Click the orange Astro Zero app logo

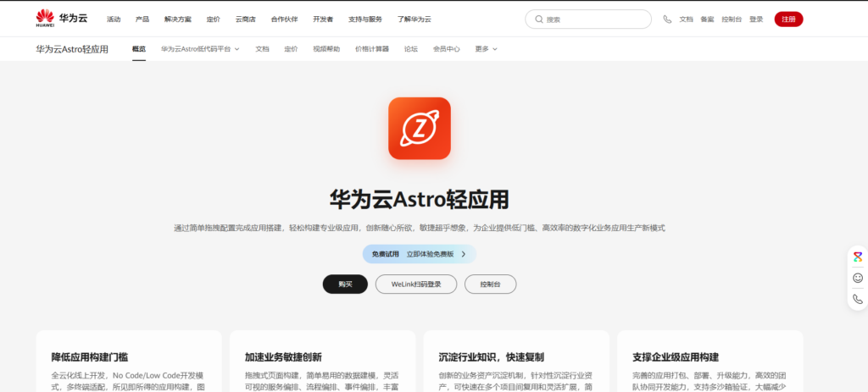tap(419, 128)
